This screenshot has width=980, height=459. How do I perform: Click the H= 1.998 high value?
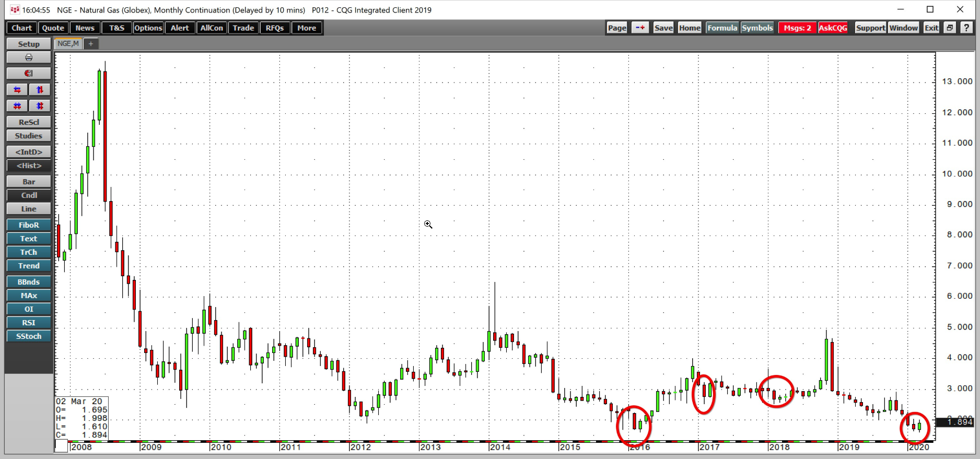point(81,418)
